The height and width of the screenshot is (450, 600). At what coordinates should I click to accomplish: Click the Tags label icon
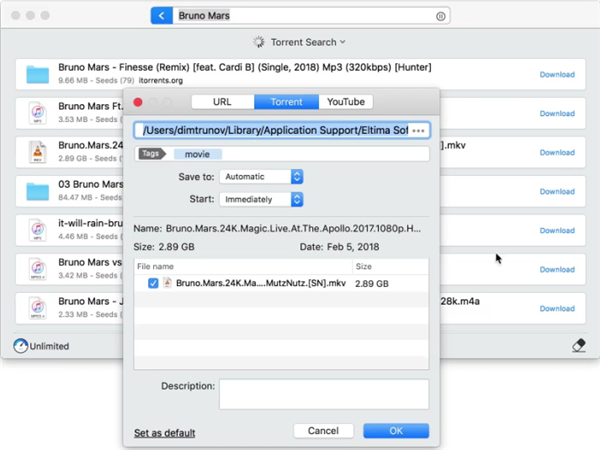pos(152,154)
